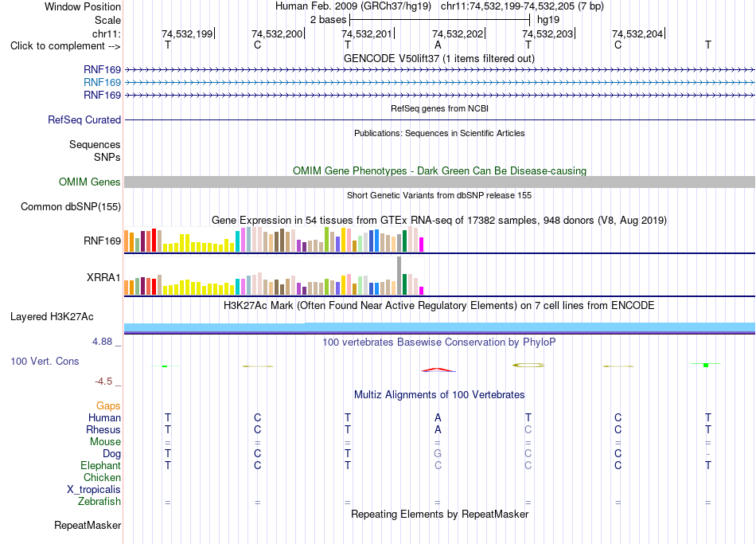The height and width of the screenshot is (544, 756).
Task: Select the 74,532,204 ruler position label
Action: 637,33
